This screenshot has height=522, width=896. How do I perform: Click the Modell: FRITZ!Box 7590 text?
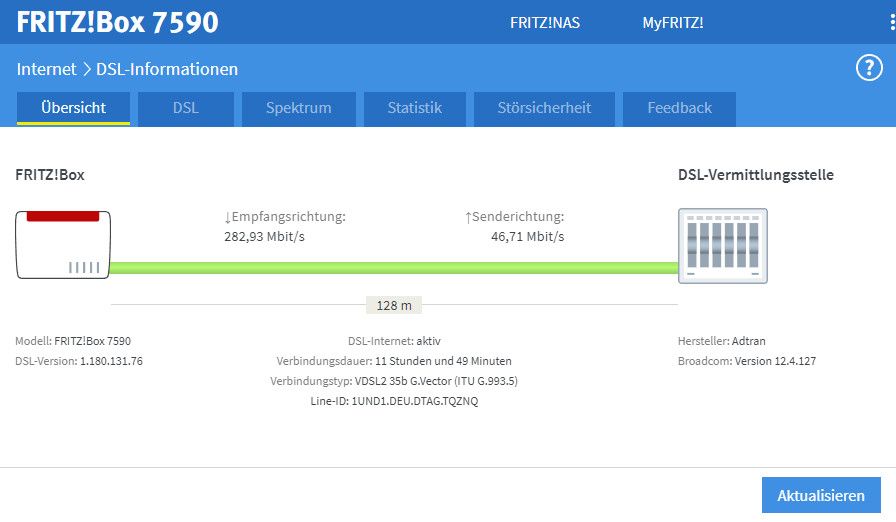click(73, 341)
